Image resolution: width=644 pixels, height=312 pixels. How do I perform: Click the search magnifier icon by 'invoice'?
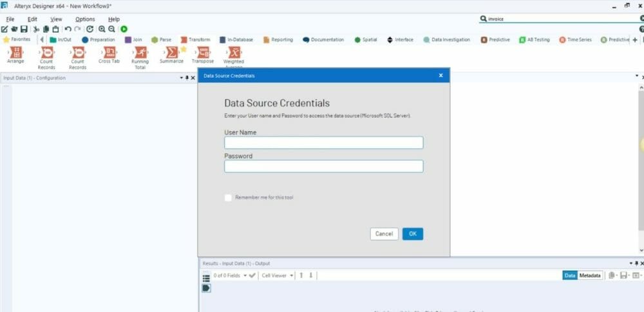click(x=484, y=19)
